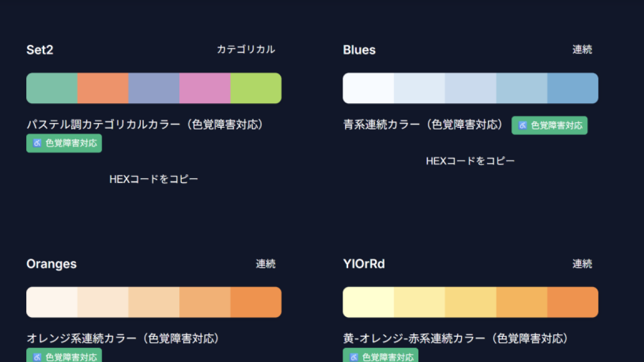This screenshot has height=362, width=644.
Task: Click the カテゴリカル type label on Set2
Action: point(246,50)
